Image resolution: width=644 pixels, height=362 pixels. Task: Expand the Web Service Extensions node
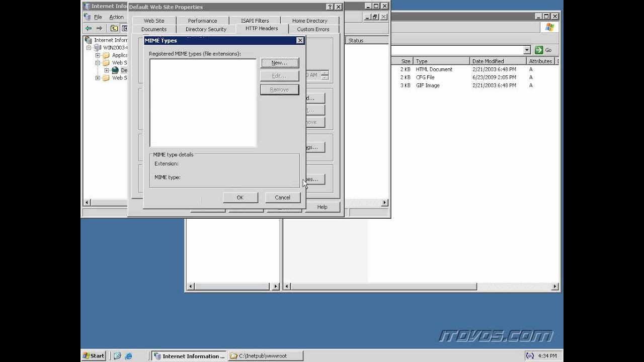(98, 78)
